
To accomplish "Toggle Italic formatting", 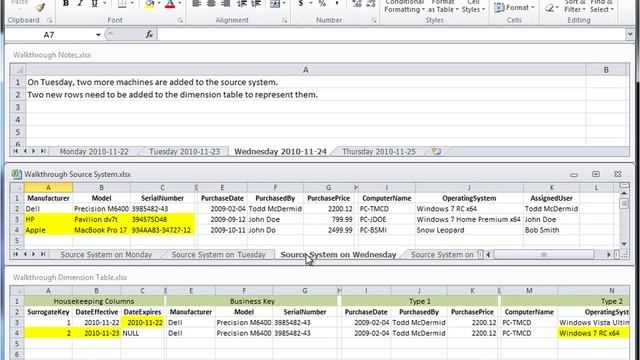I will (x=80, y=4).
